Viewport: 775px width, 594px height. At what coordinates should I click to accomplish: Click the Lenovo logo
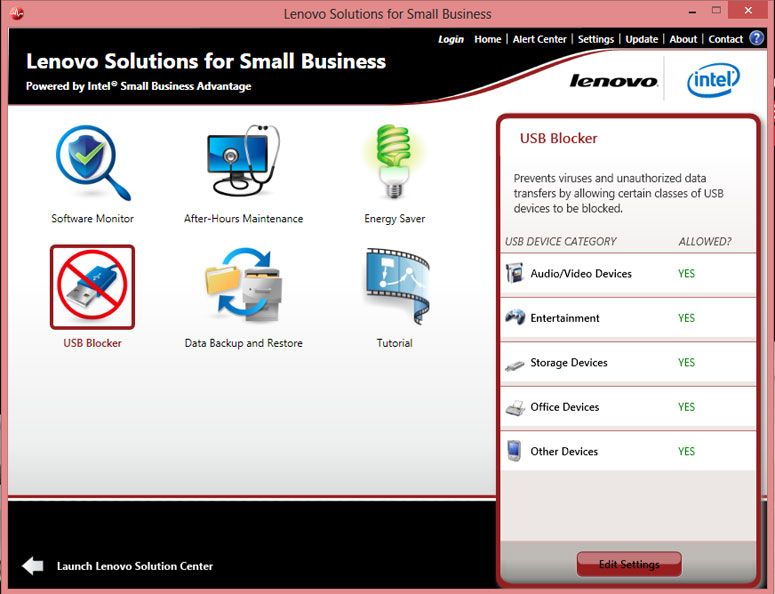click(x=613, y=81)
